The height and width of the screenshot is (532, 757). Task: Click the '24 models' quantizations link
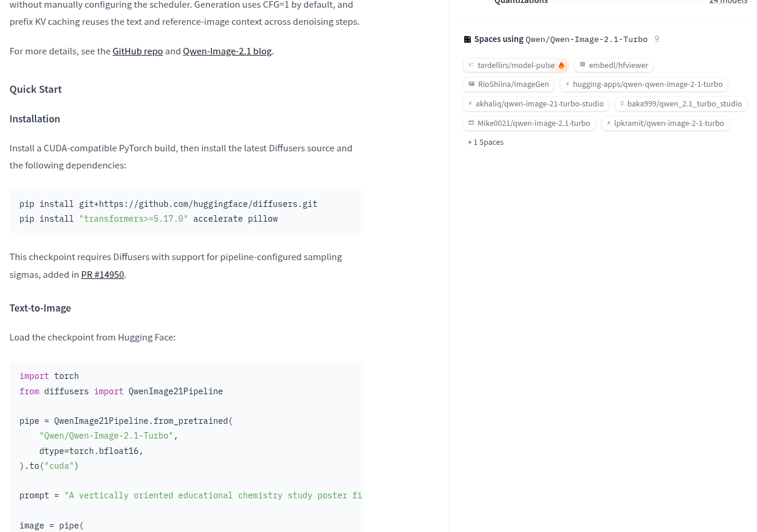(729, 2)
